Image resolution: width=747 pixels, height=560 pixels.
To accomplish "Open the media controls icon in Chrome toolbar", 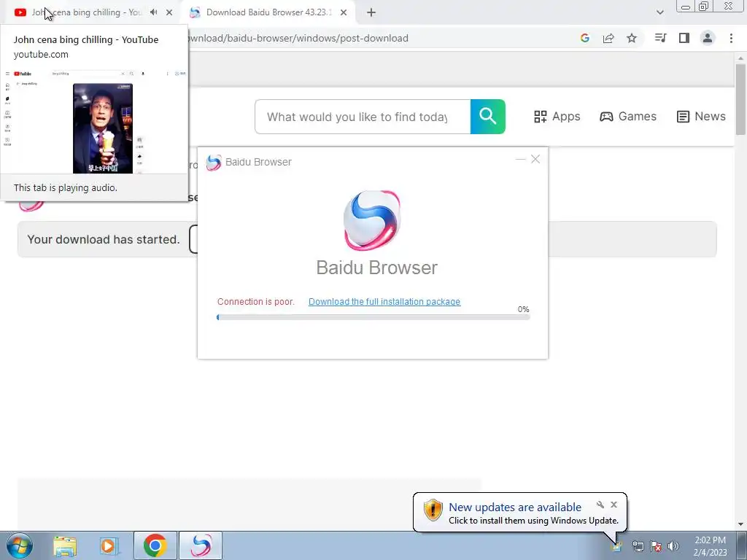I will click(660, 38).
